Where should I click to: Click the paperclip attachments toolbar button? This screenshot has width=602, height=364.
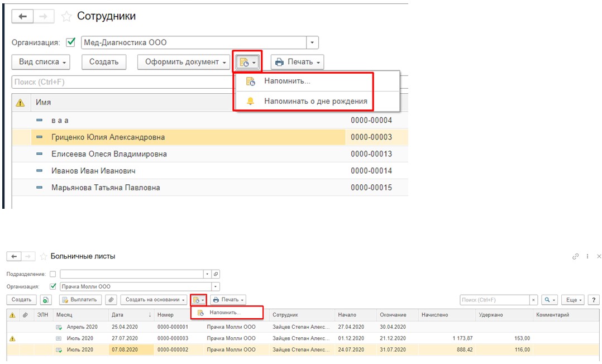coord(112,300)
